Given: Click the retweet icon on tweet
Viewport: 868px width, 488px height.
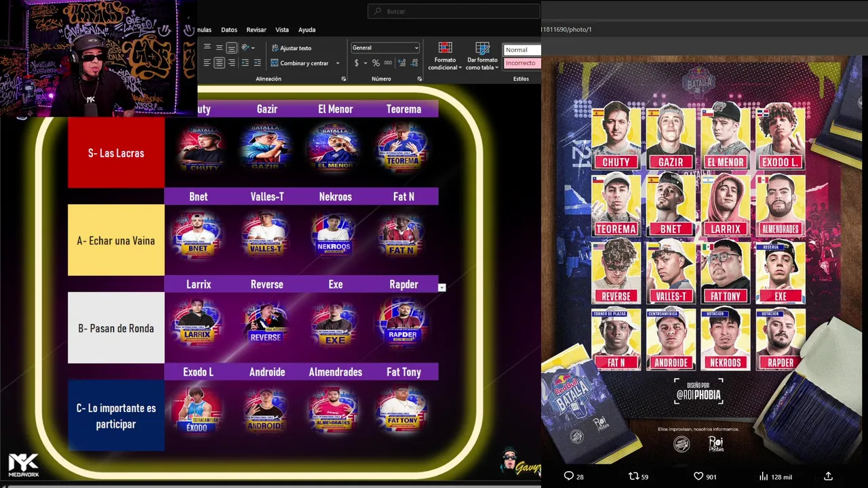Looking at the screenshot, I should (x=633, y=476).
